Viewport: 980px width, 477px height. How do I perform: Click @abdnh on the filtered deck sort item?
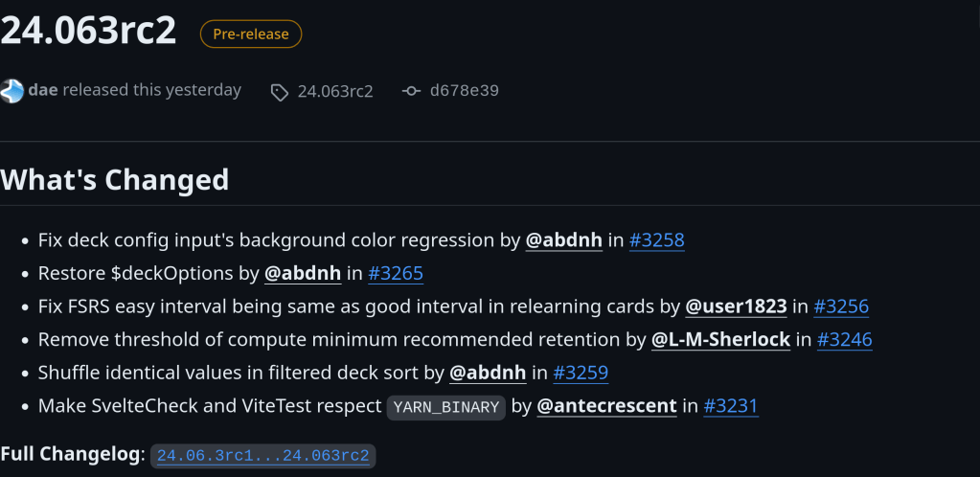tap(488, 373)
